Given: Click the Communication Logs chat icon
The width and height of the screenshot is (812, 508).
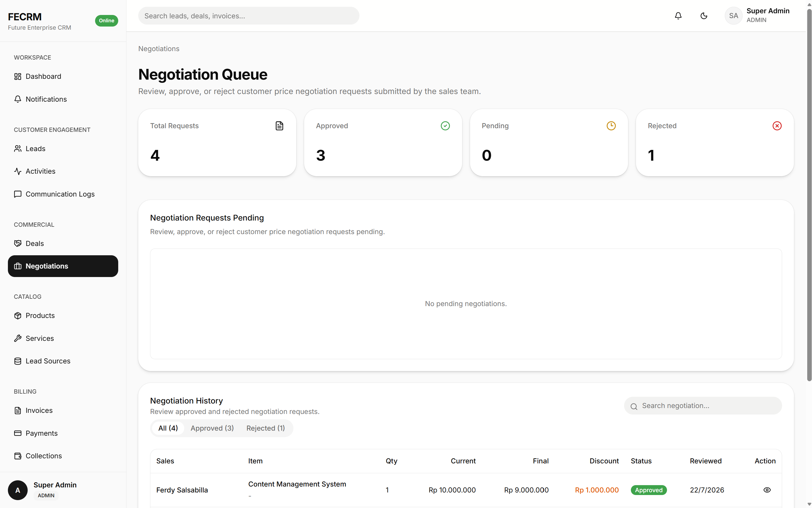Looking at the screenshot, I should pos(18,194).
